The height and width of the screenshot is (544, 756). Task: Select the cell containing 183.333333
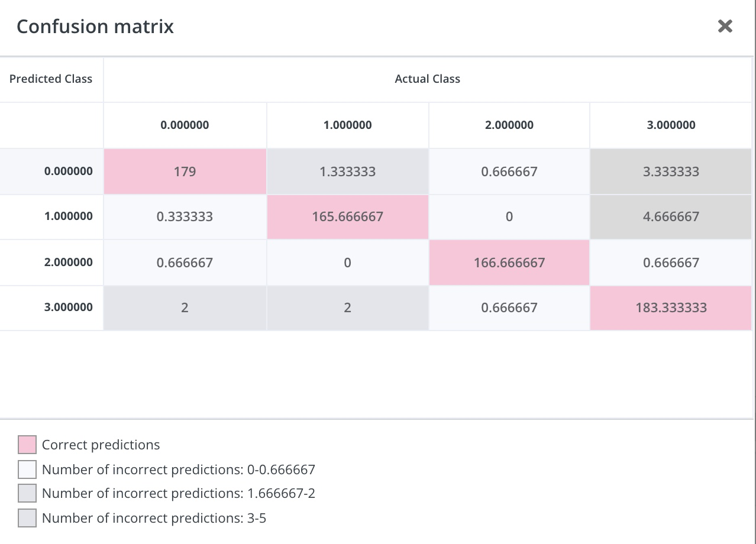pos(671,307)
